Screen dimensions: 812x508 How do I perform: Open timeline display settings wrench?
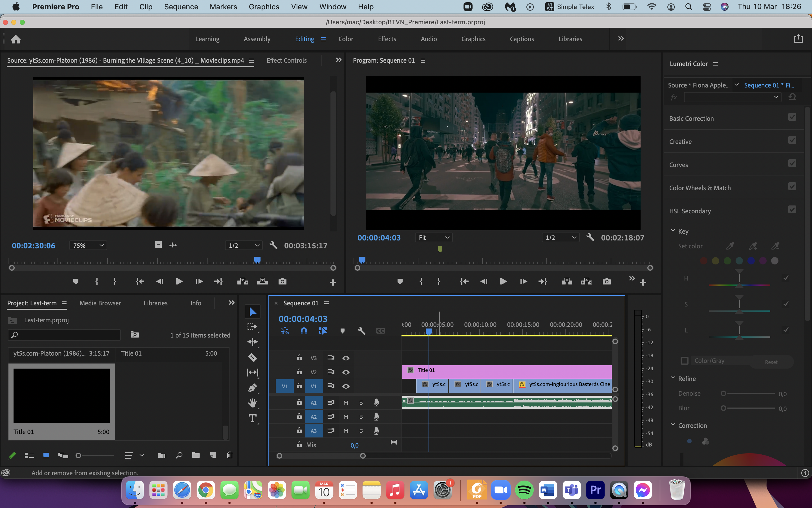[361, 331]
